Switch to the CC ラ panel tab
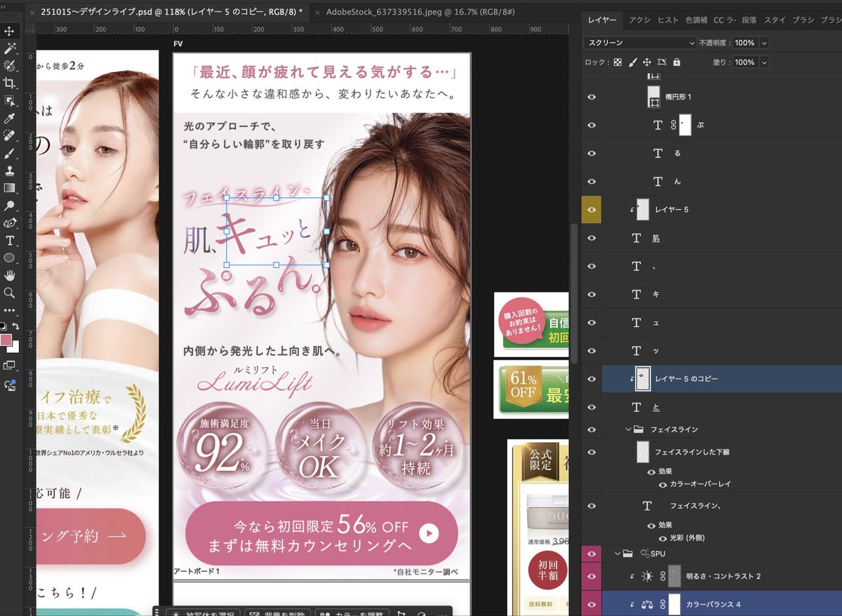The image size is (842, 616). 725,20
